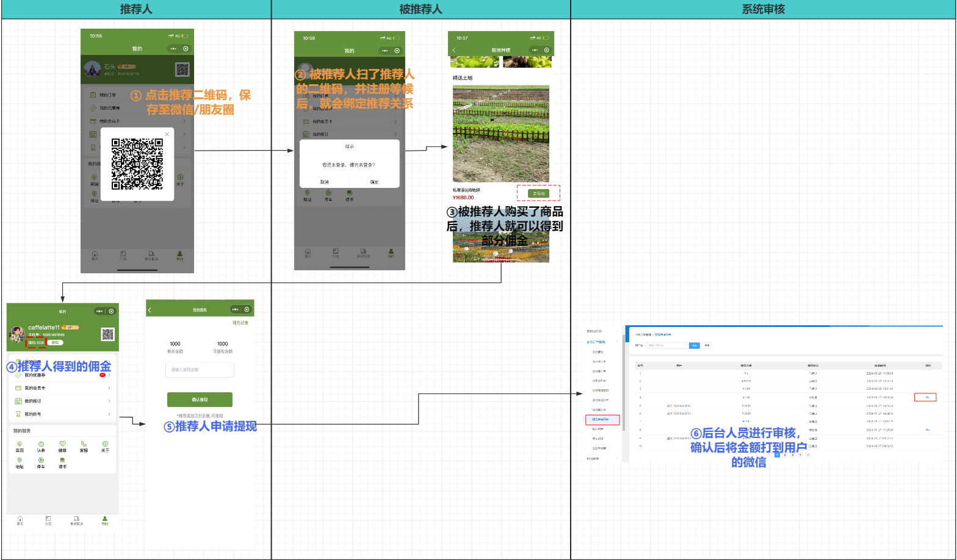957x560 pixels.
Task: Tap 取消 in the login prompt dialog
Action: click(325, 182)
